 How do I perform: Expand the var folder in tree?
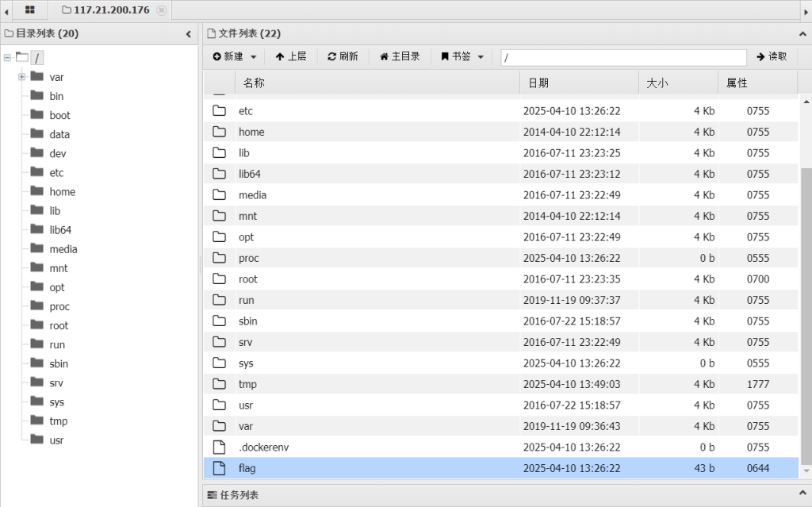tap(21, 77)
